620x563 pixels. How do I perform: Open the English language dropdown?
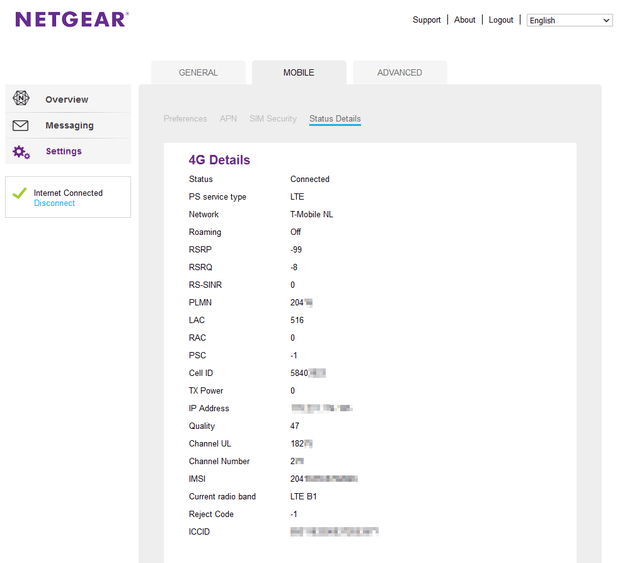569,20
